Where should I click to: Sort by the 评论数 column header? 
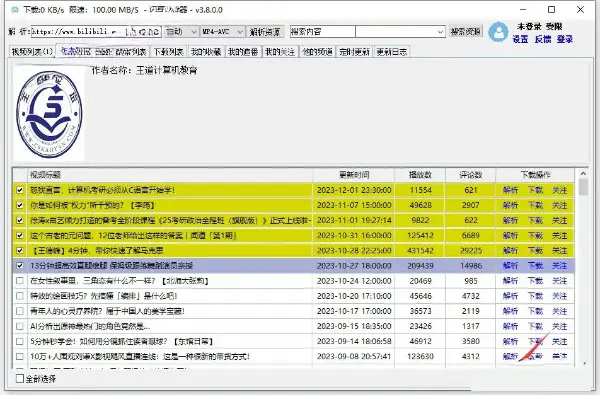tap(471, 175)
